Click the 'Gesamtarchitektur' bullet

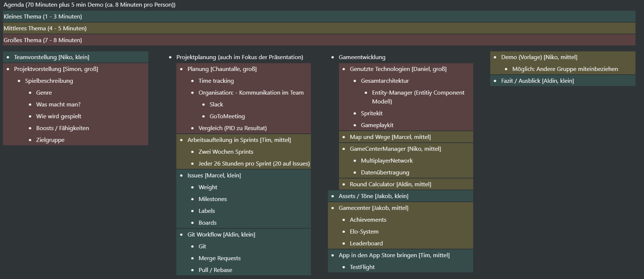pyautogui.click(x=385, y=81)
